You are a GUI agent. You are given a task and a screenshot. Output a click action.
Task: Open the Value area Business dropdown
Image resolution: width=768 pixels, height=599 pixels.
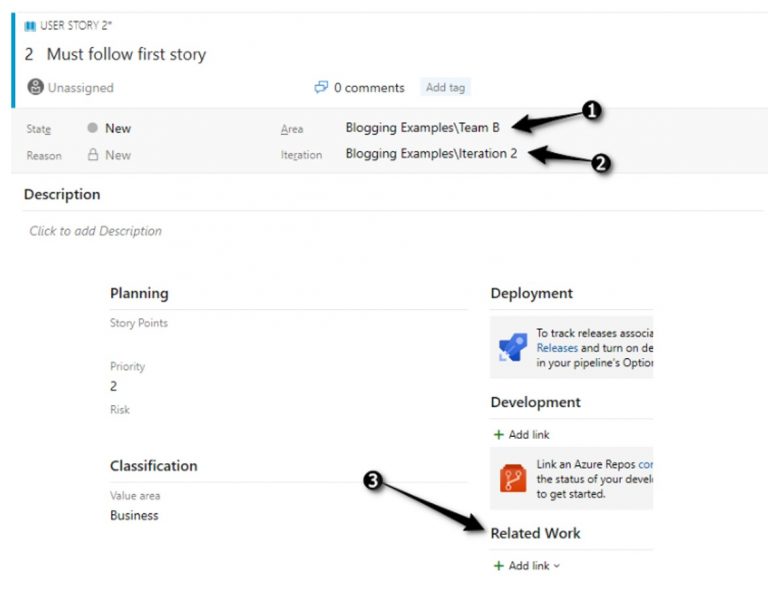(134, 515)
